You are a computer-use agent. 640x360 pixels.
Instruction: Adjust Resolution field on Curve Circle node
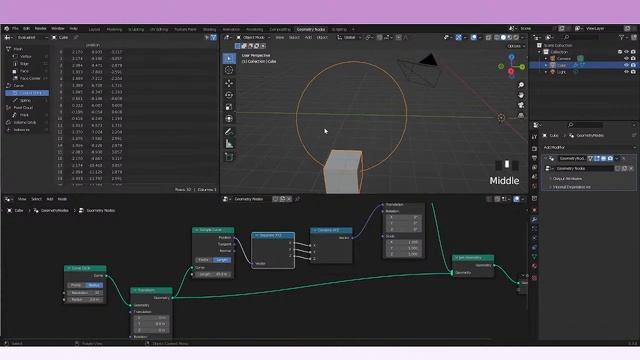pos(85,293)
